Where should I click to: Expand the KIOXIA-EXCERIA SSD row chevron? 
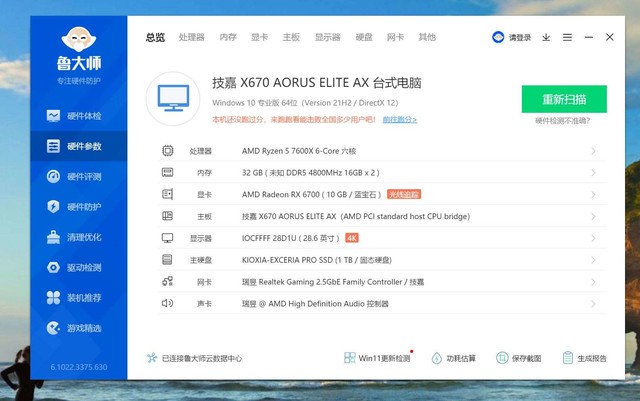pos(593,260)
